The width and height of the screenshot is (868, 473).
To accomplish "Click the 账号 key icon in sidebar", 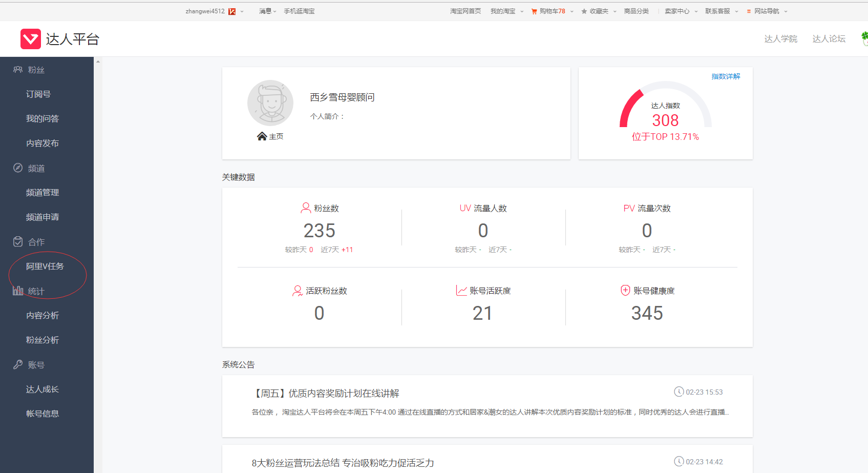I will tap(18, 365).
